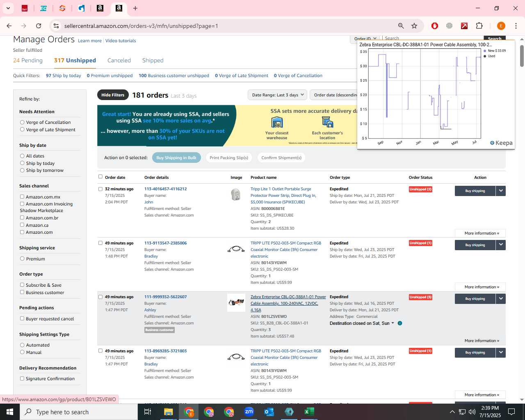Viewport: 525px width, 420px height.
Task: Apply the 97 Ship by today quick filter
Action: point(64,75)
